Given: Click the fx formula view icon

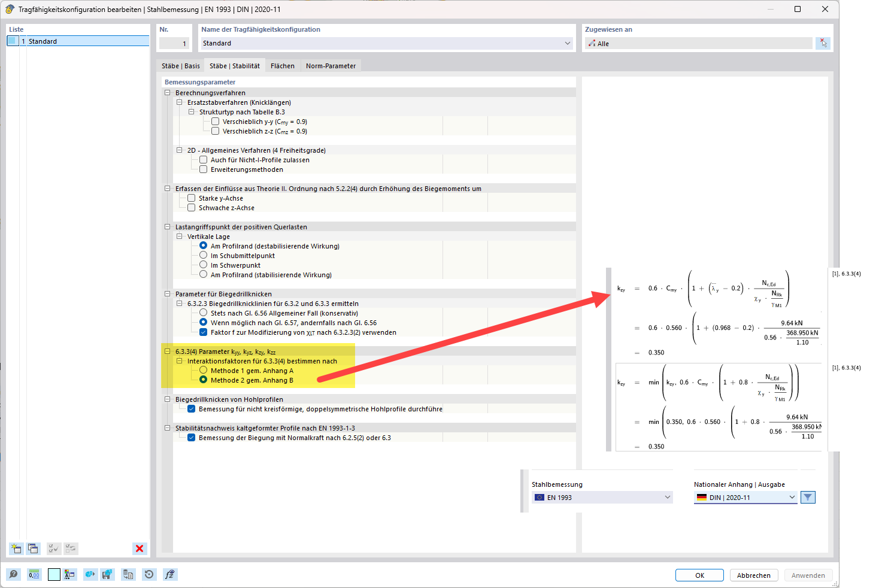Looking at the screenshot, I should pyautogui.click(x=170, y=575).
